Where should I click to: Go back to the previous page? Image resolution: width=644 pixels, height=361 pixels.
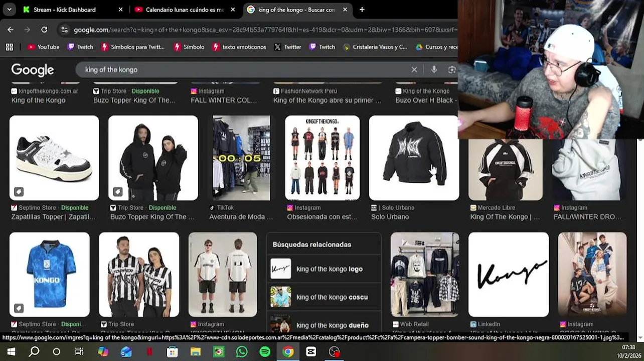pos(11,30)
